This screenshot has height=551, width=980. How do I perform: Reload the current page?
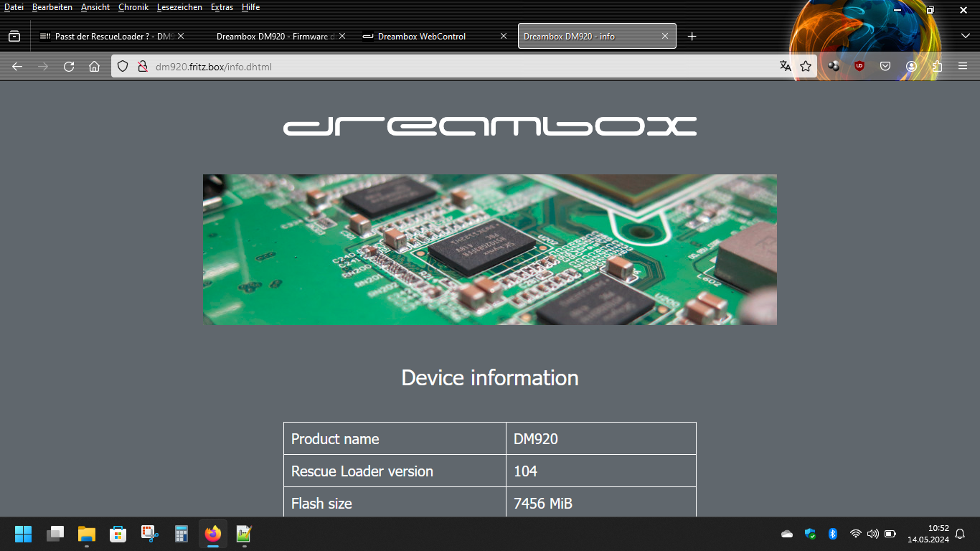[69, 66]
